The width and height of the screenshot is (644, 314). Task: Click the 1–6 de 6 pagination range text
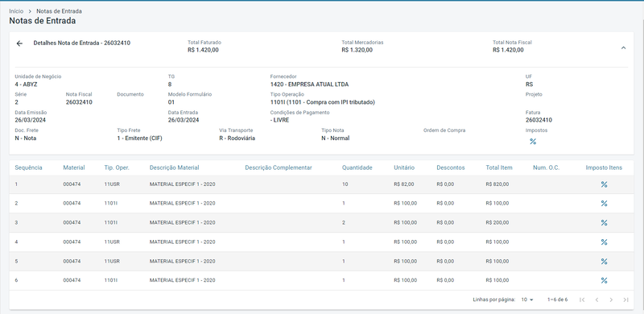pos(557,300)
